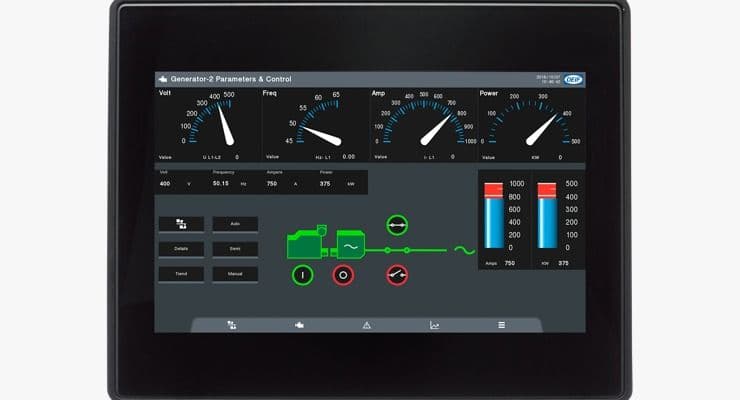This screenshot has width=740, height=400.
Task: Tap the green diesel engine symbol
Action: click(307, 242)
